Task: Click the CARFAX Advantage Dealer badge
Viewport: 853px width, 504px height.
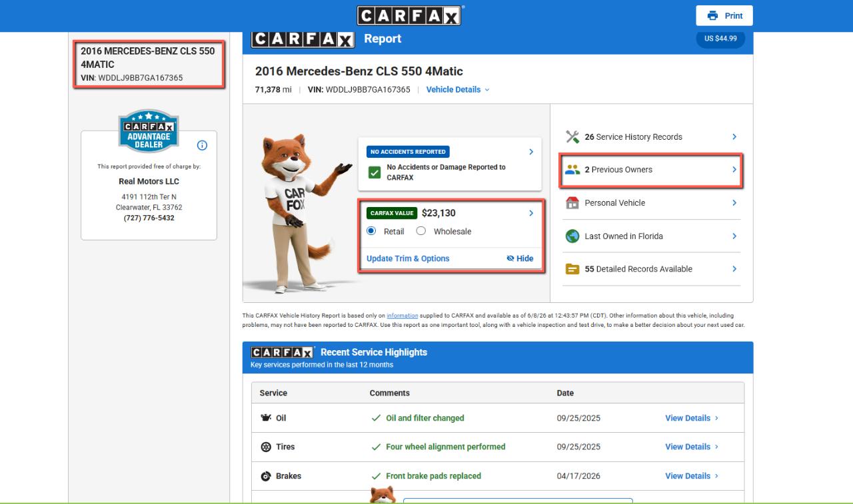Action: point(149,131)
